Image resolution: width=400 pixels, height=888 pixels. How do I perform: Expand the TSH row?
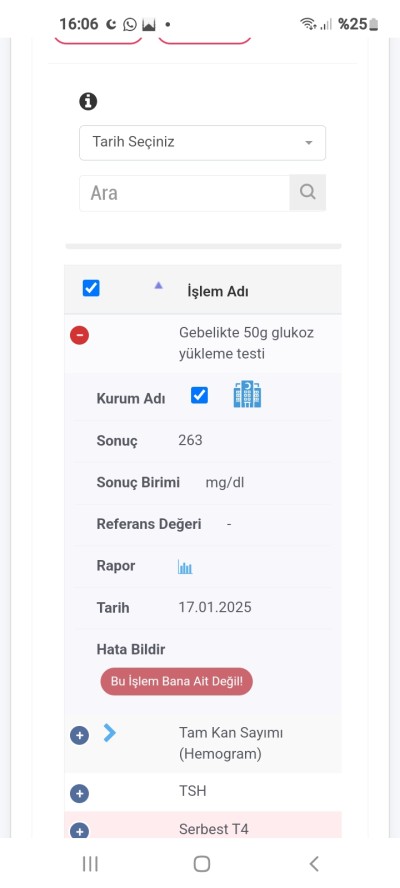(79, 793)
